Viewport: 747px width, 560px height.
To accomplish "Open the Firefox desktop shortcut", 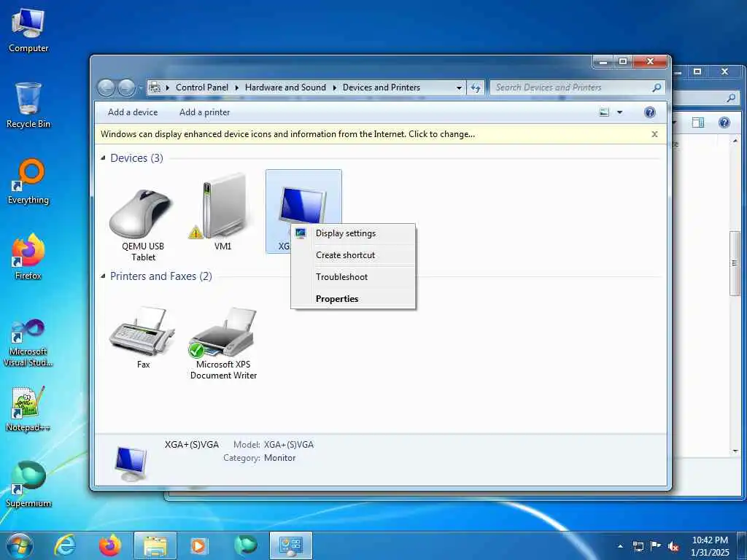I will (28, 257).
